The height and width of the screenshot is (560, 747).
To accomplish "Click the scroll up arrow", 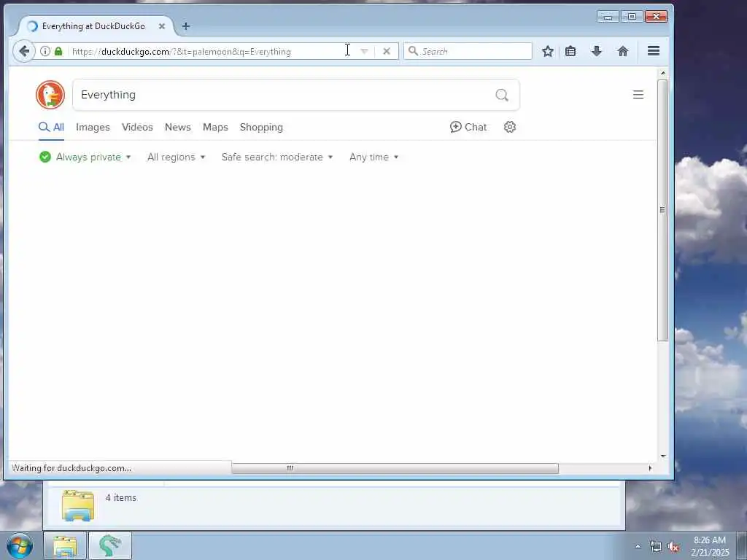I will (662, 74).
